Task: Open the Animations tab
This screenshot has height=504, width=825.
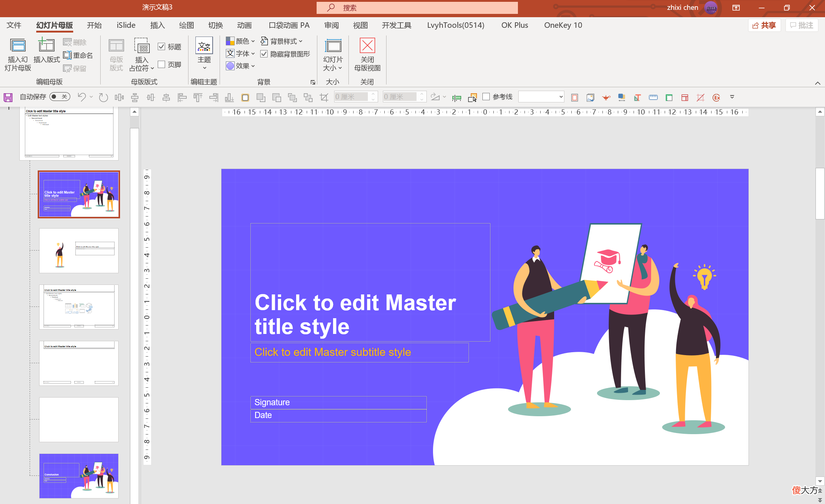Action: (244, 25)
